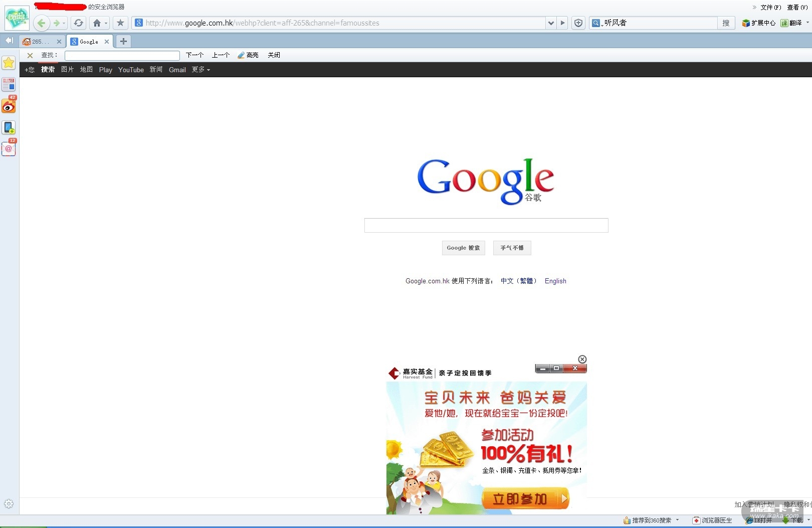Click into the 查找 find text field
This screenshot has height=528, width=812.
[122, 56]
